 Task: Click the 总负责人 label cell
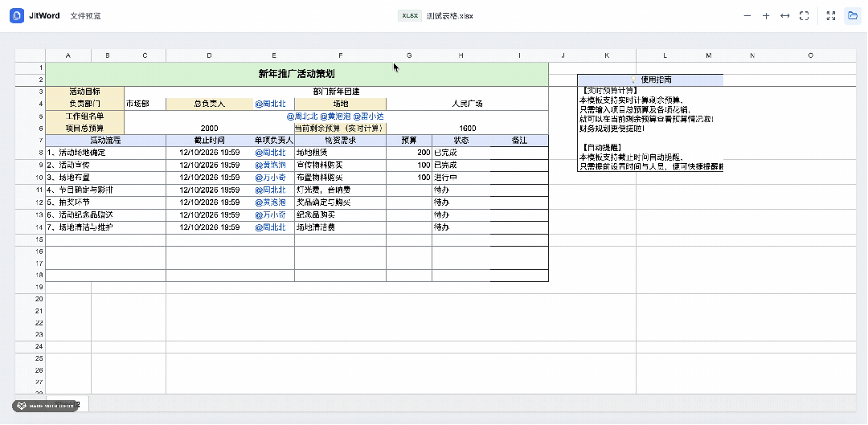[209, 104]
